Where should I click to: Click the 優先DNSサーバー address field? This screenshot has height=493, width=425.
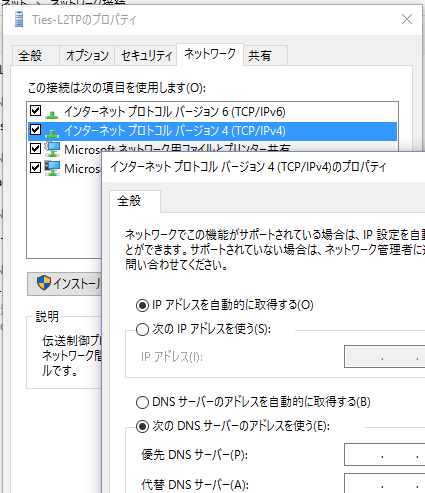pos(385,455)
